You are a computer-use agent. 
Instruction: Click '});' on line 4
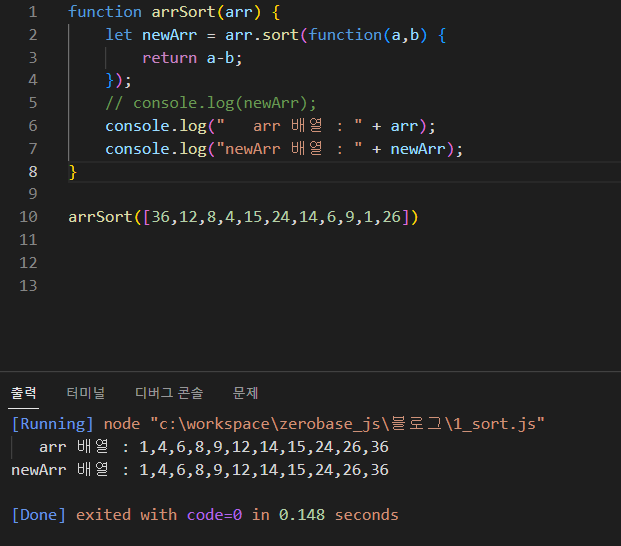pos(118,80)
